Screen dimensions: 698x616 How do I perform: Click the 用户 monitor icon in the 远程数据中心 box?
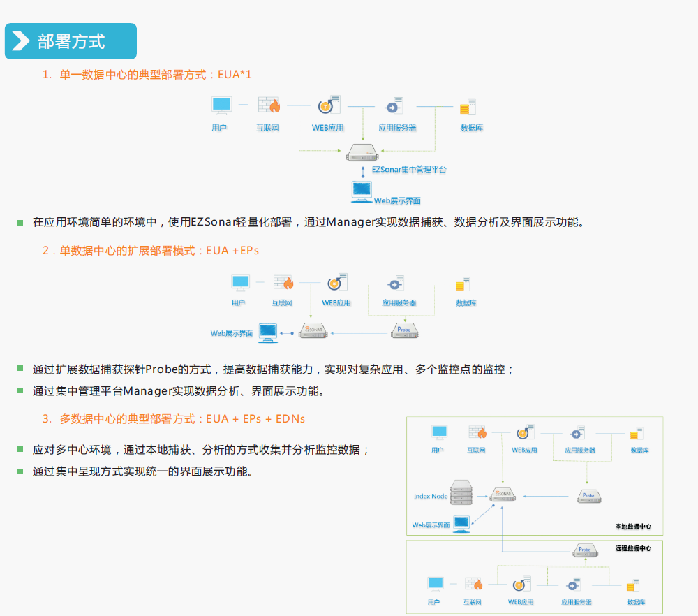click(435, 585)
